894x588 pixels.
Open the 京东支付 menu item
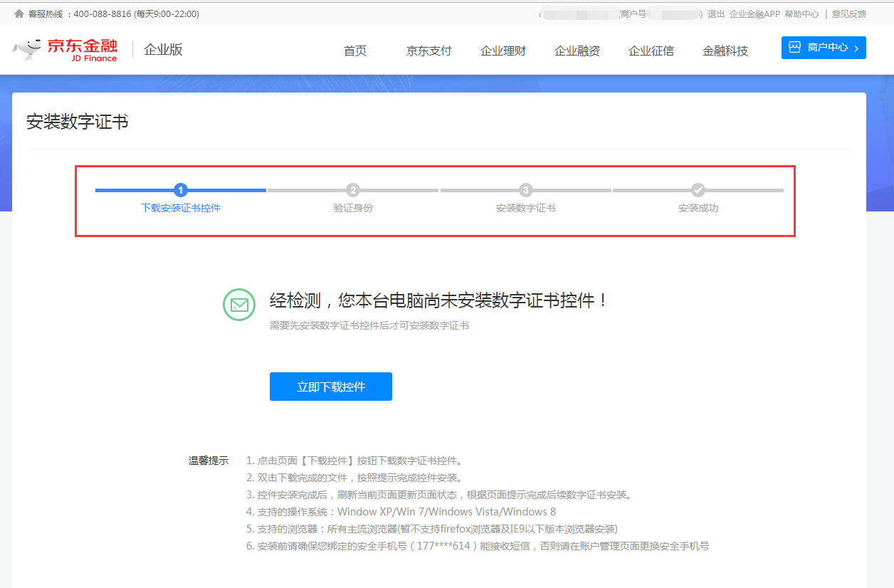(x=428, y=51)
